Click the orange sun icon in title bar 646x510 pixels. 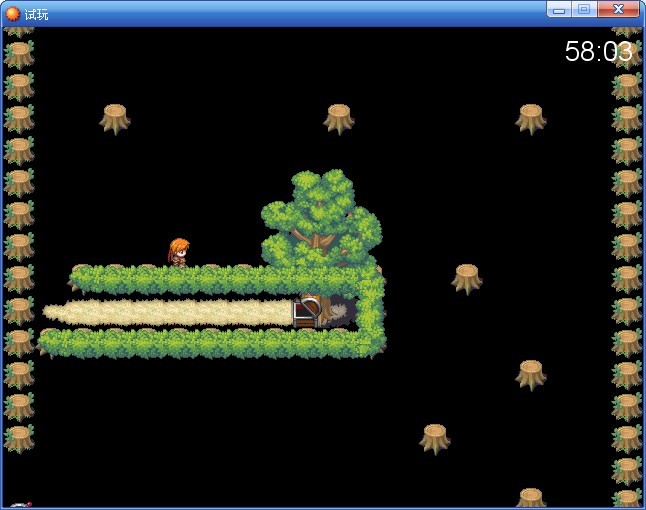12,14
